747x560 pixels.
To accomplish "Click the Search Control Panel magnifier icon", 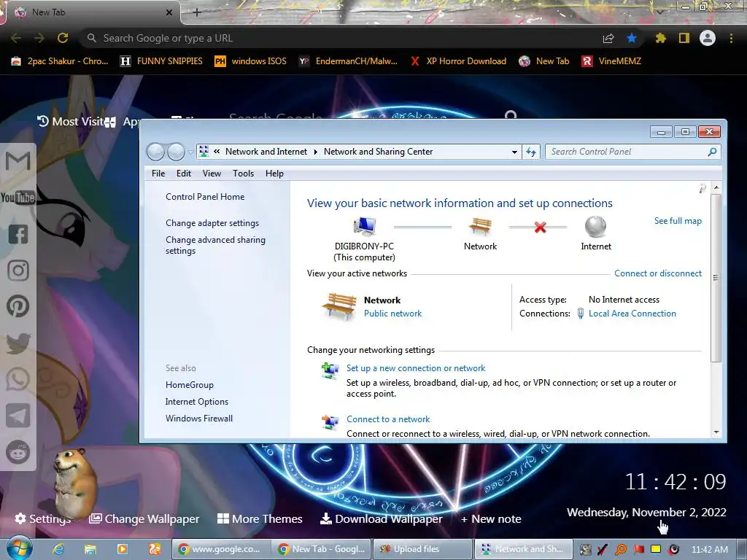I will [712, 152].
